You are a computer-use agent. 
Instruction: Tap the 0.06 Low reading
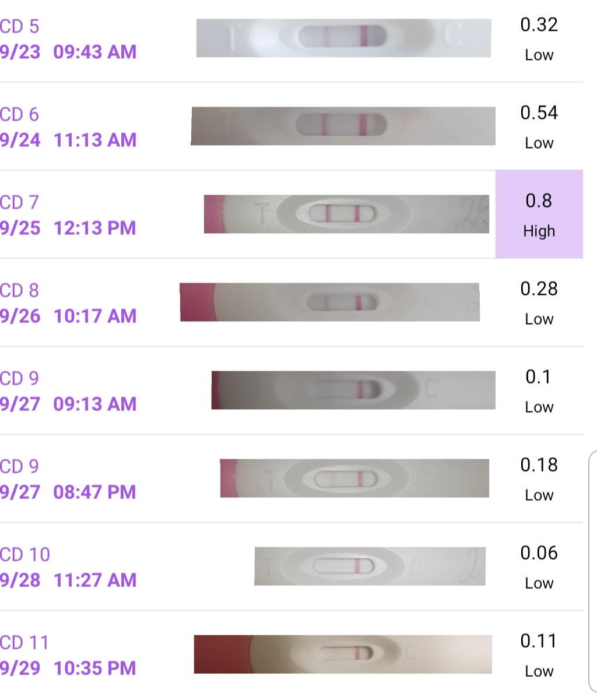tap(539, 567)
